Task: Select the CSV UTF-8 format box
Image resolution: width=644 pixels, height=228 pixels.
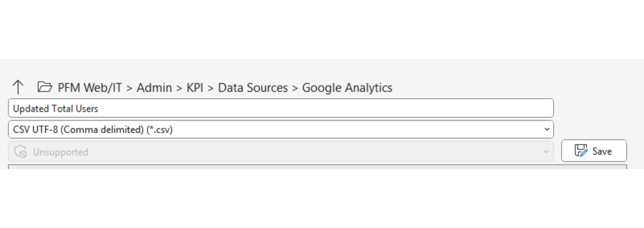Action: 277,129
